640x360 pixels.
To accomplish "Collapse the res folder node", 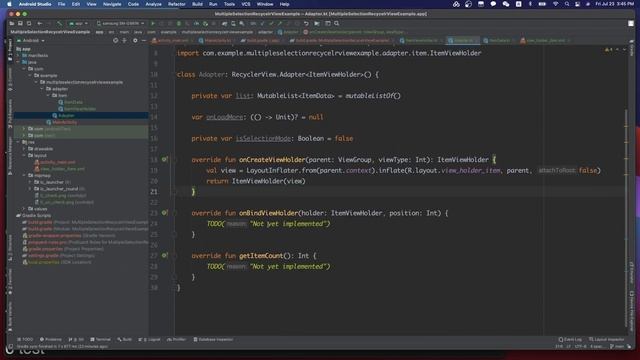I will (18, 142).
